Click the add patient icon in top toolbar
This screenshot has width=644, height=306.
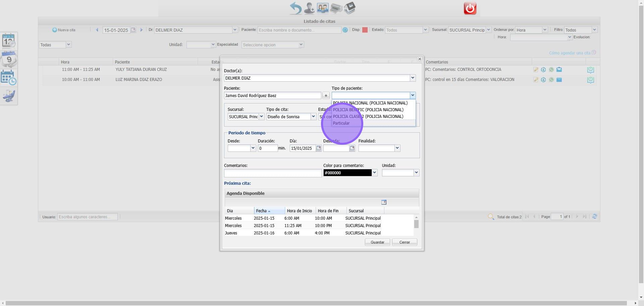coord(309,8)
